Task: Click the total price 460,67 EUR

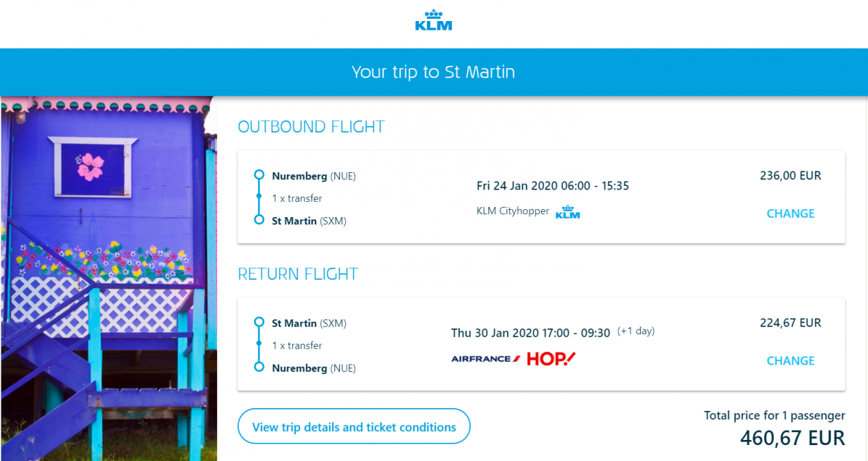Action: pos(792,438)
